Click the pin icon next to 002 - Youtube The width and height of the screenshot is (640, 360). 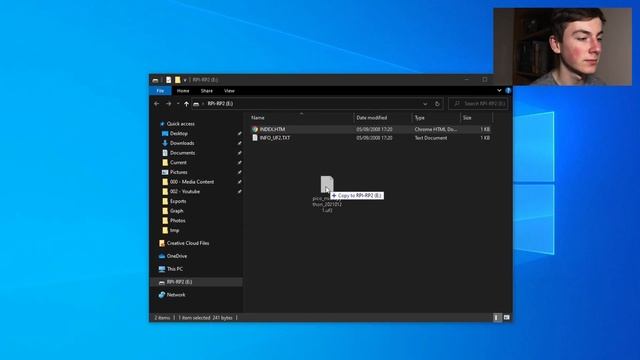click(x=239, y=191)
